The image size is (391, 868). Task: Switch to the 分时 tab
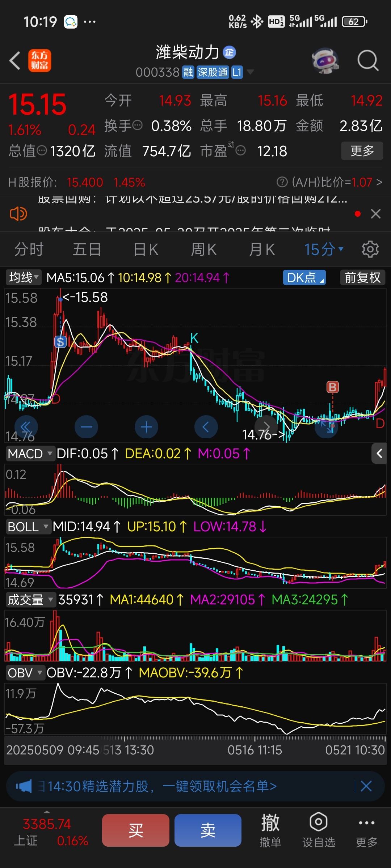click(x=29, y=249)
